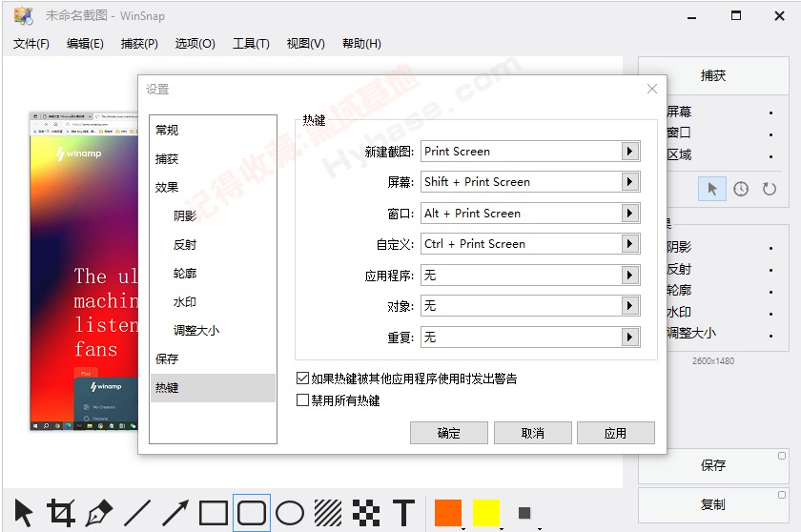
Task: Select the Ellipse tool
Action: 290,513
